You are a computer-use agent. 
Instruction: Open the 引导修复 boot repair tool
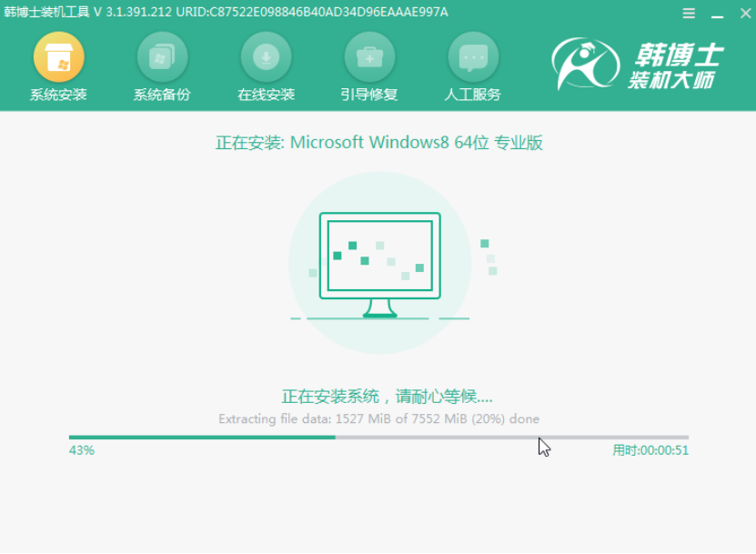click(368, 64)
